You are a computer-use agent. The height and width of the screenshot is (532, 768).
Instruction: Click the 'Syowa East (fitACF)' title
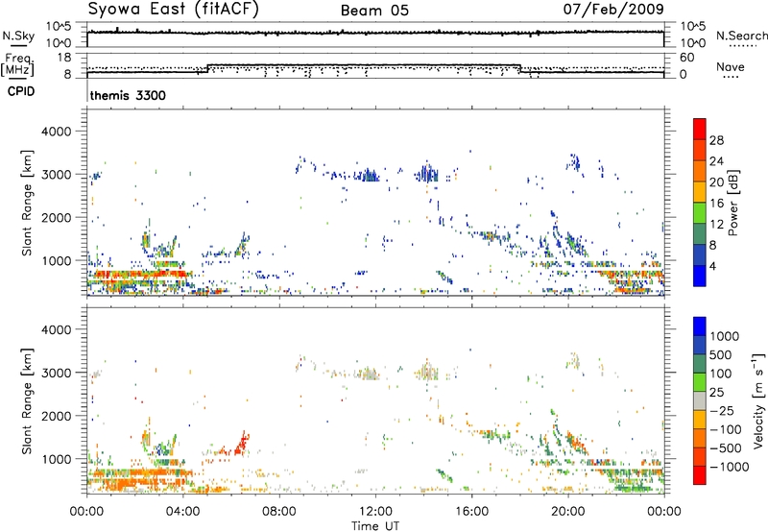click(x=173, y=9)
